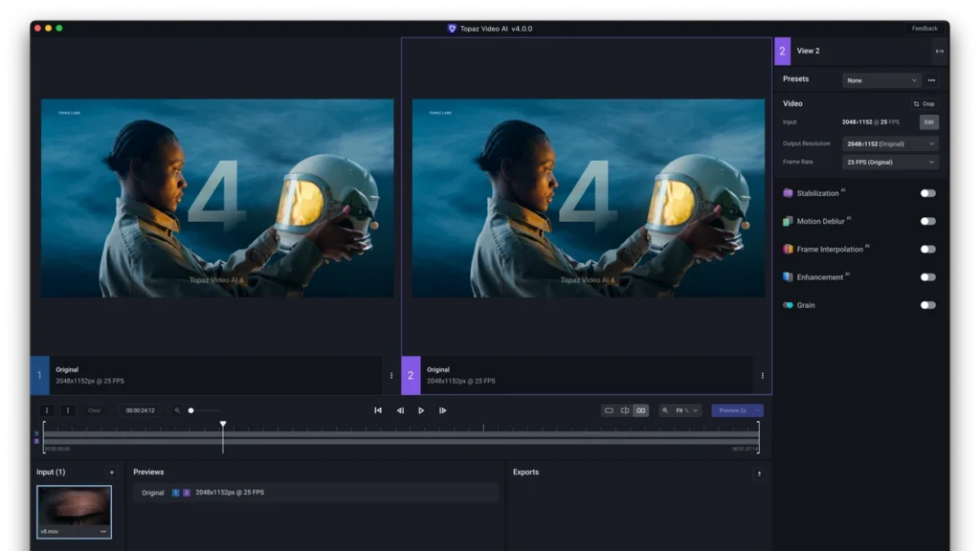
Task: Expand the Preview 2s arrow dropdown
Action: click(757, 410)
